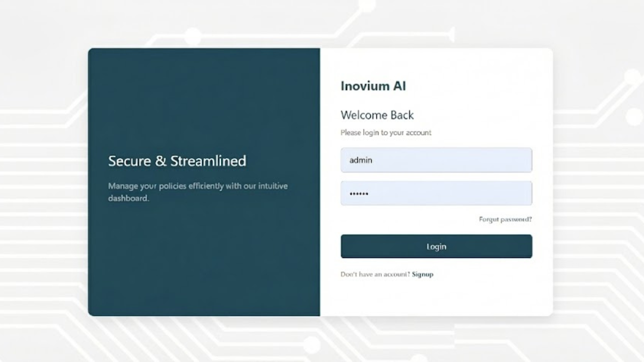Click the circuit node right of Inovium AI
The width and height of the screenshot is (644, 362).
(632, 77)
